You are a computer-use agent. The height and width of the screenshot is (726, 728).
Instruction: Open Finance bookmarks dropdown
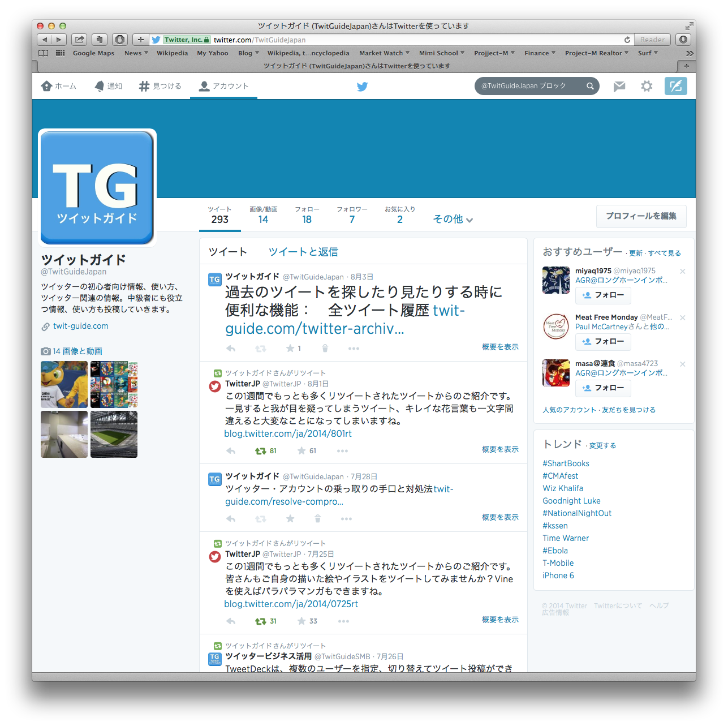(540, 53)
